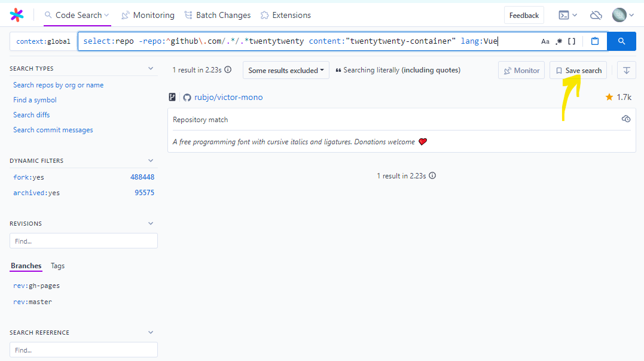Open the rubjo/victor-mono repository link
The width and height of the screenshot is (644, 361).
tap(228, 97)
